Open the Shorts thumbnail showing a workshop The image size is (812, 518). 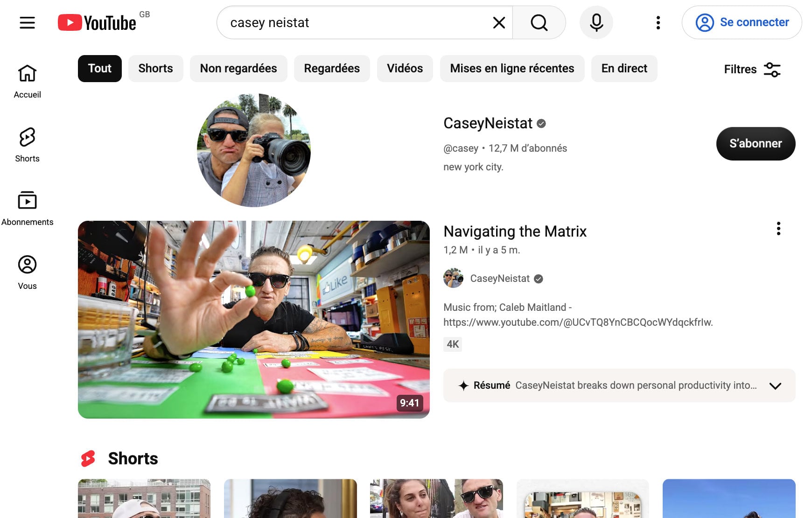(x=582, y=498)
